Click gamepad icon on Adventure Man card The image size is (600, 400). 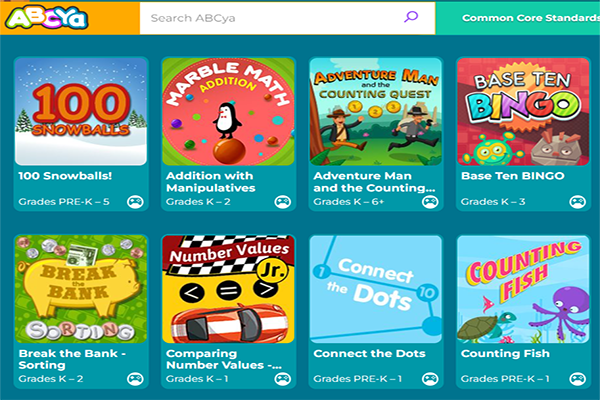pos(430,202)
